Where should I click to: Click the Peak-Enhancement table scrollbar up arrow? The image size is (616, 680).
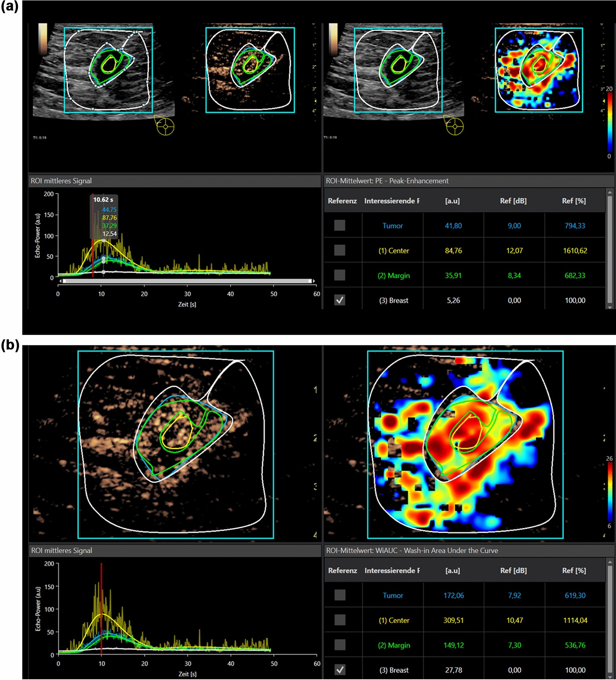point(610,193)
